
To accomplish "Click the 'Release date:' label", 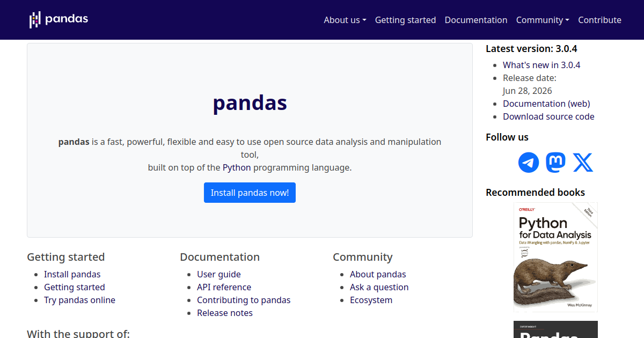I will [530, 78].
